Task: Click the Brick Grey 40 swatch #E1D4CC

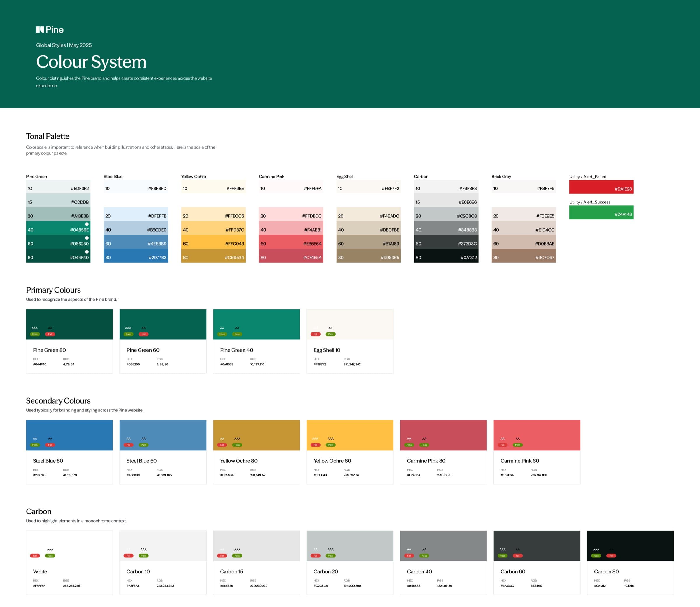Action: coord(524,230)
